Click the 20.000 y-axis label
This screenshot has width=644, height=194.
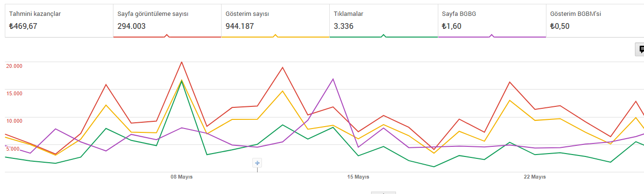tap(14, 66)
